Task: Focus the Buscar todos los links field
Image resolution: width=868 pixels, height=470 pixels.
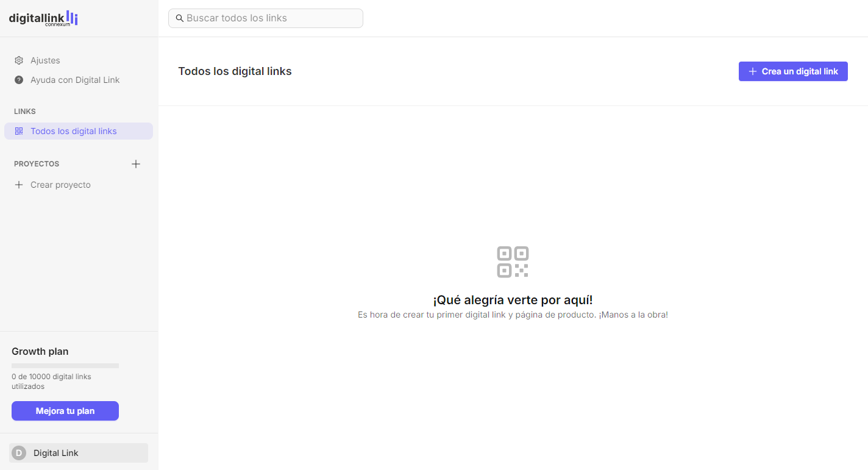Action: (x=266, y=18)
